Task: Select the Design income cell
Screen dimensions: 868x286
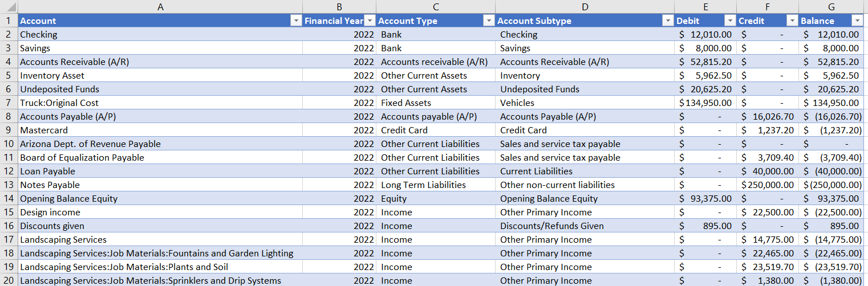Action: tap(160, 212)
